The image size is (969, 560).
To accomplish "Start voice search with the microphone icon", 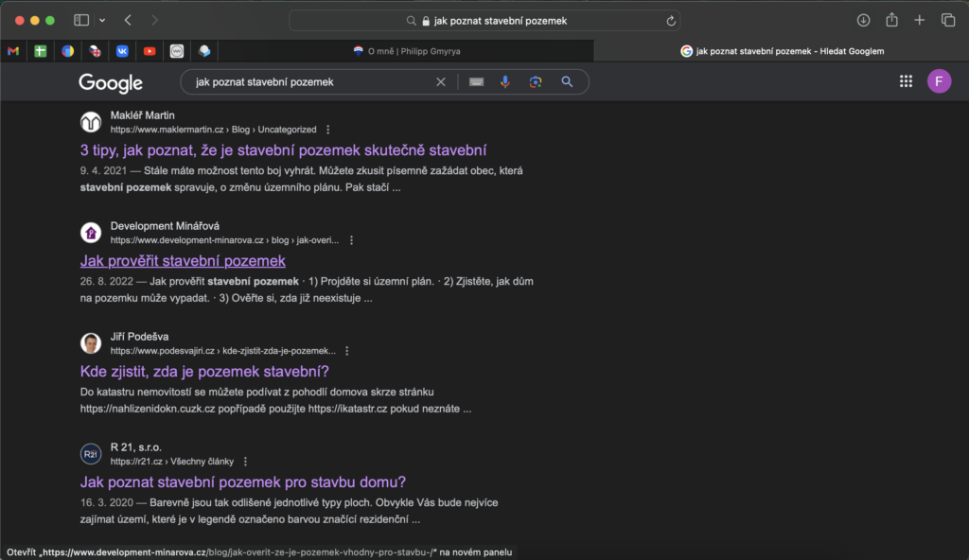I will click(x=505, y=82).
